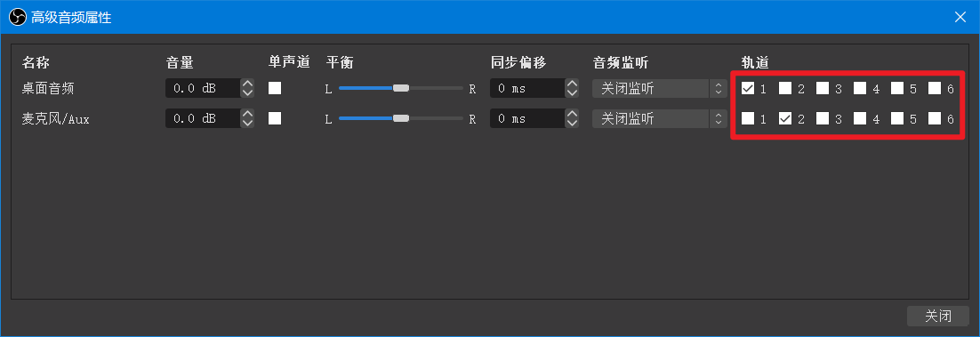Uncheck track 2 for 麦克风/Aux
This screenshot has height=337, width=980.
click(785, 118)
